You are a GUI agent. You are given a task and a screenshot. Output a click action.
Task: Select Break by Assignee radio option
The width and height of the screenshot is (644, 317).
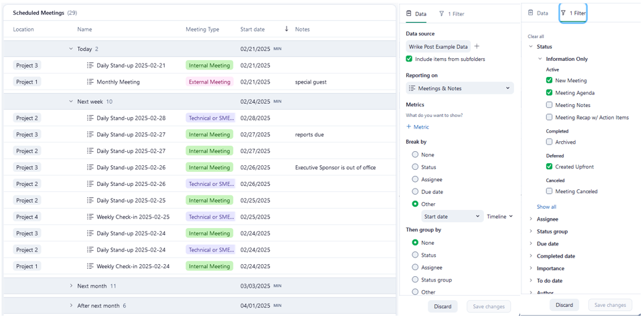[x=415, y=179]
